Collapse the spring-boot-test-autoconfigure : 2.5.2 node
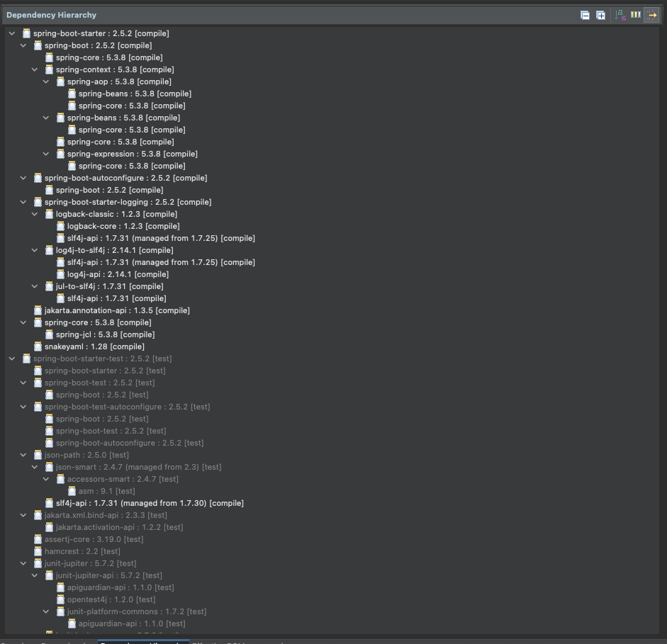 23,407
